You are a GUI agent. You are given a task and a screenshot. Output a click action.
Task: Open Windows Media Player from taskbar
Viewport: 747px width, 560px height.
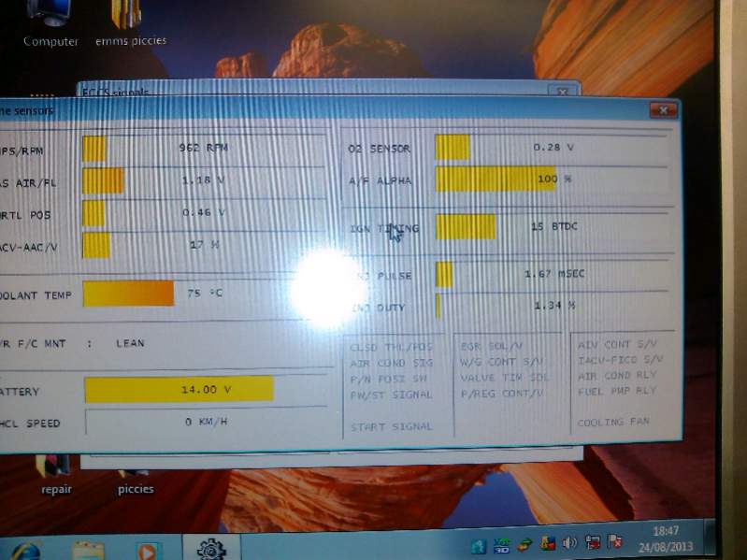[x=148, y=549]
